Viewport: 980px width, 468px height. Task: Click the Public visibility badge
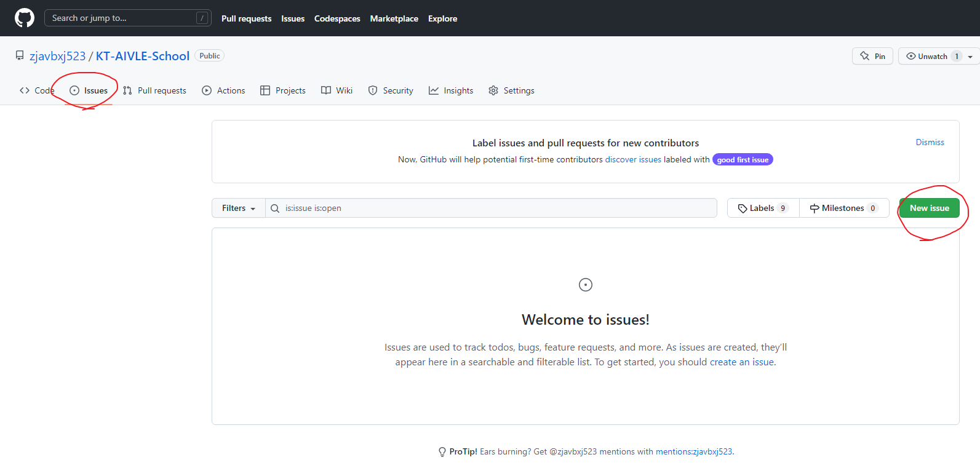pos(210,55)
